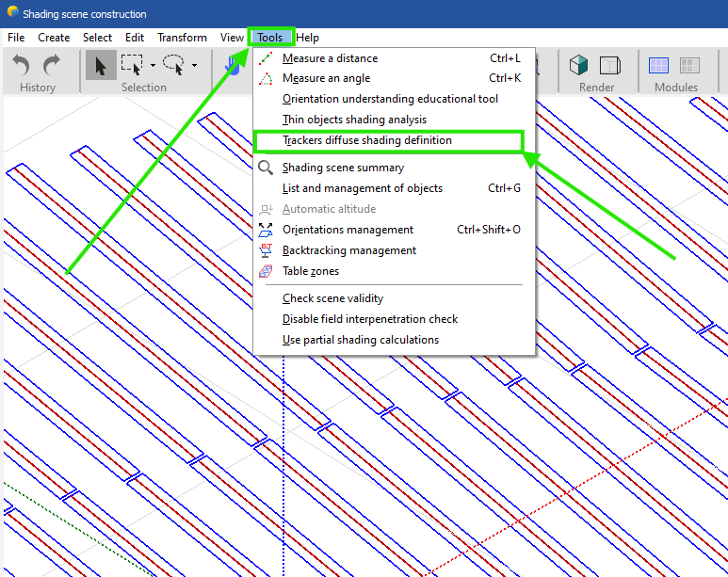Open List and management of objects

click(395, 188)
